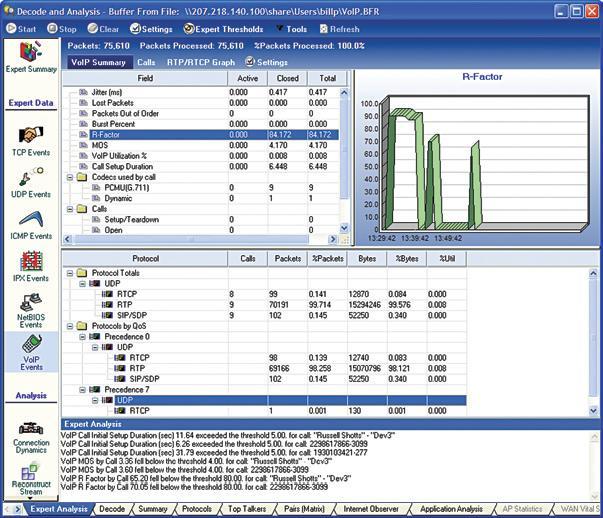Sort by the Active column header

point(247,78)
